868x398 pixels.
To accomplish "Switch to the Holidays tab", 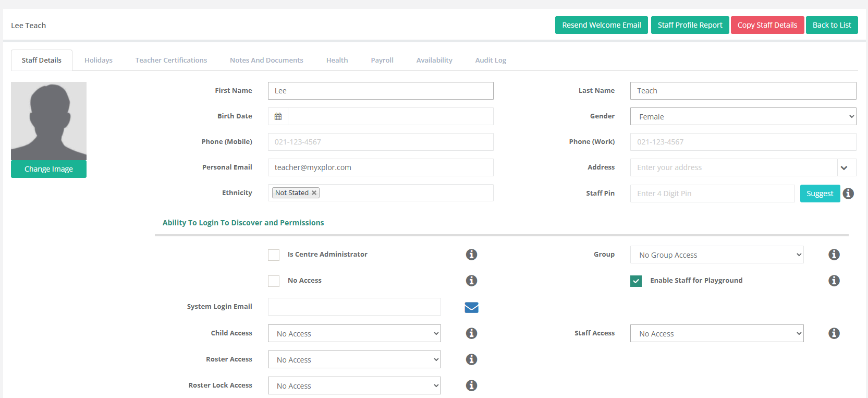I will 99,61.
